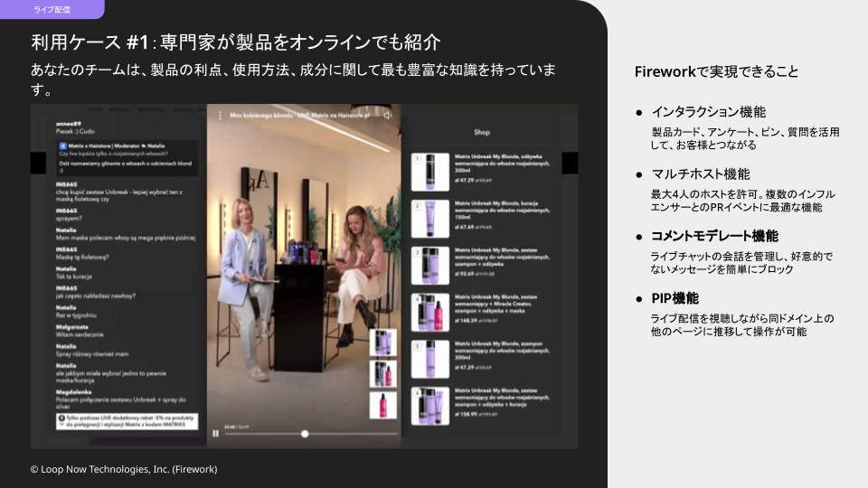This screenshot has height=488, width=868.
Task: Click the szampon + odżywka + kuracja title
Action: (502, 398)
